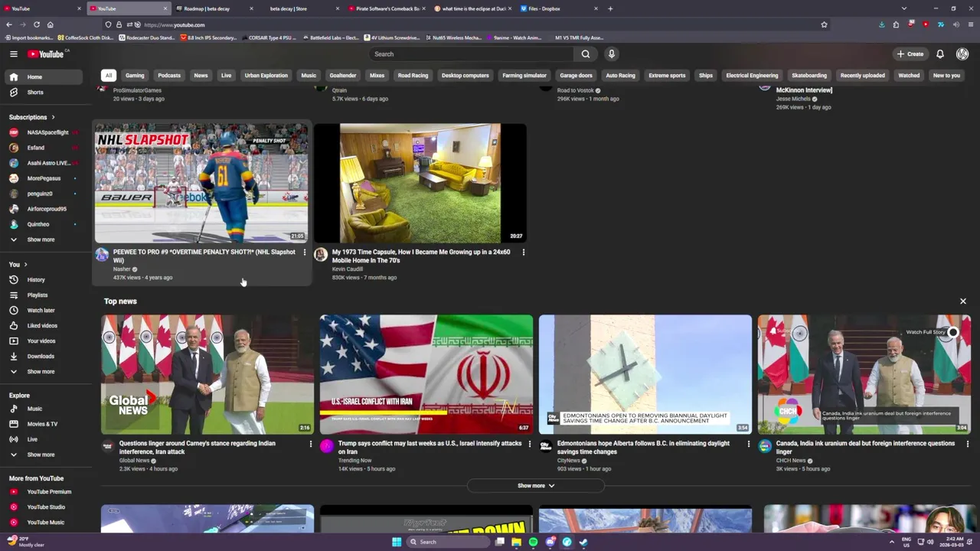Open Nasher channel avatar

(x=102, y=255)
